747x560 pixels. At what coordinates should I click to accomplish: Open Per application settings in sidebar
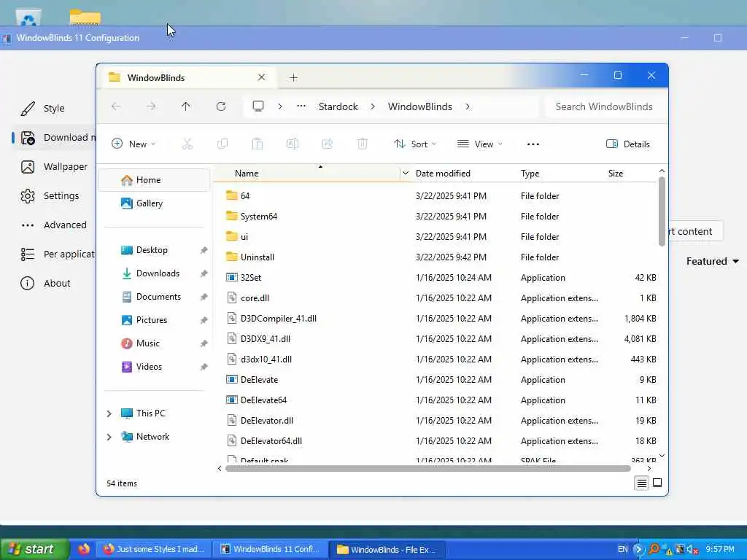(x=57, y=254)
